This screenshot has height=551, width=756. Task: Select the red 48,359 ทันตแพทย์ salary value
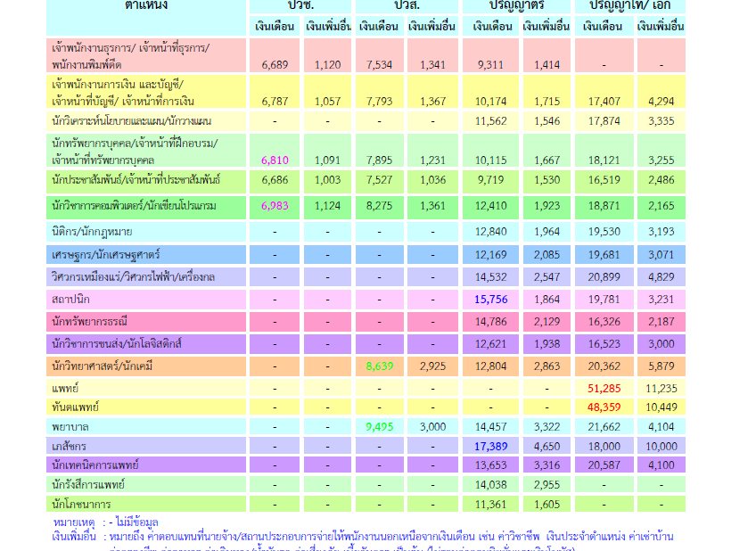point(604,407)
